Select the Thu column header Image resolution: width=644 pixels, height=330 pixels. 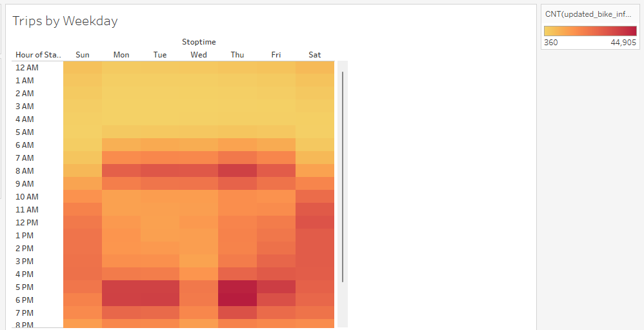click(237, 55)
